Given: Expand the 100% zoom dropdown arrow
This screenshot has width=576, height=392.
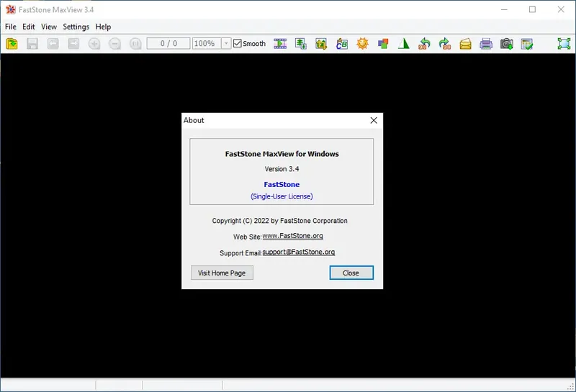Looking at the screenshot, I should [x=226, y=43].
